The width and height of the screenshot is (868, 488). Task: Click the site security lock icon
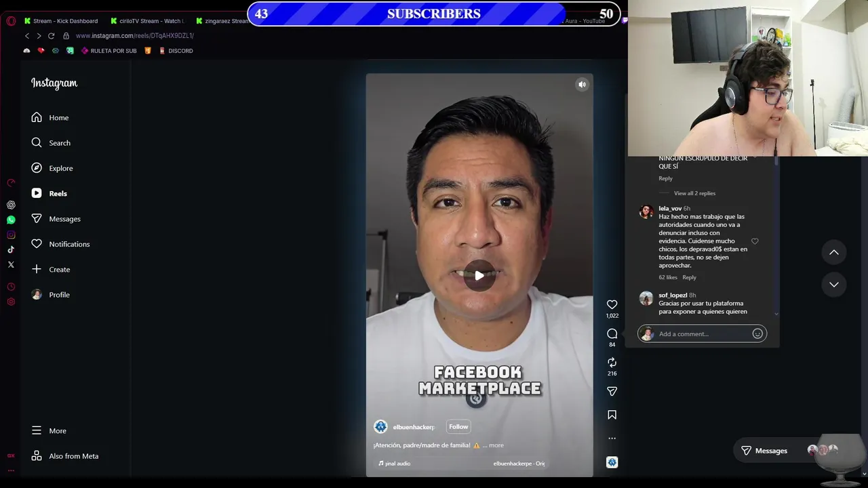[x=66, y=36]
